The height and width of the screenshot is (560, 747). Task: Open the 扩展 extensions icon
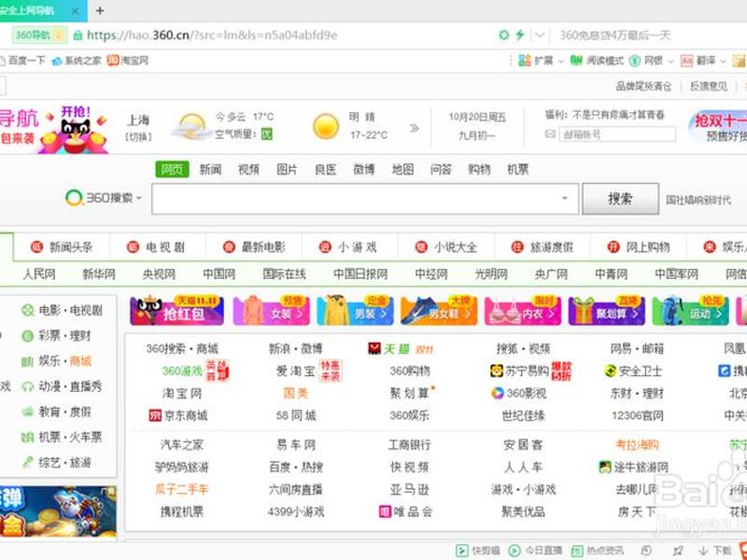525,61
